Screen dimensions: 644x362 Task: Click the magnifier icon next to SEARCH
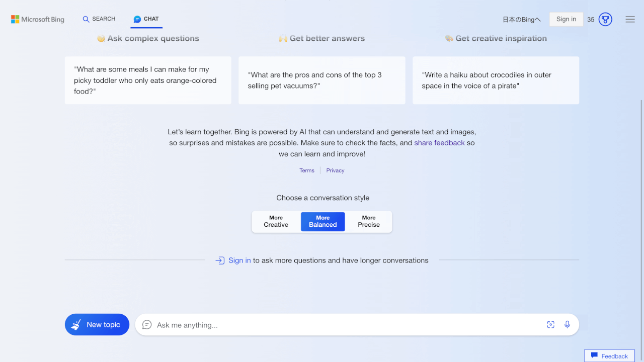(86, 19)
